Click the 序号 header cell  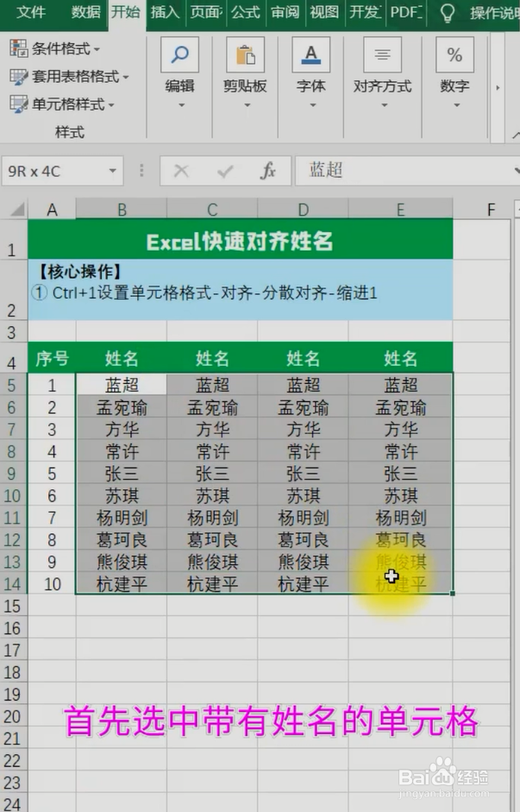point(52,358)
